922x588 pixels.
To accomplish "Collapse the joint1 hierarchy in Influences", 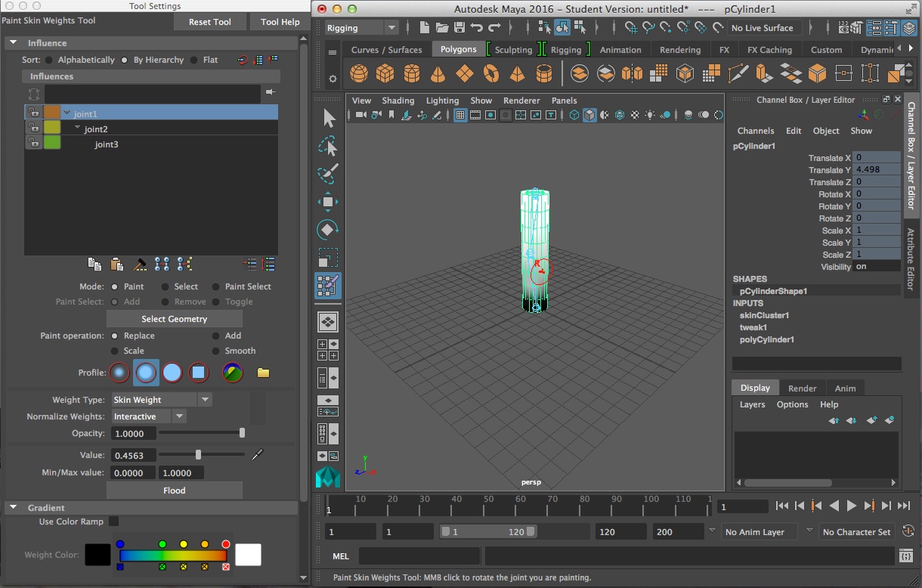I will (67, 112).
